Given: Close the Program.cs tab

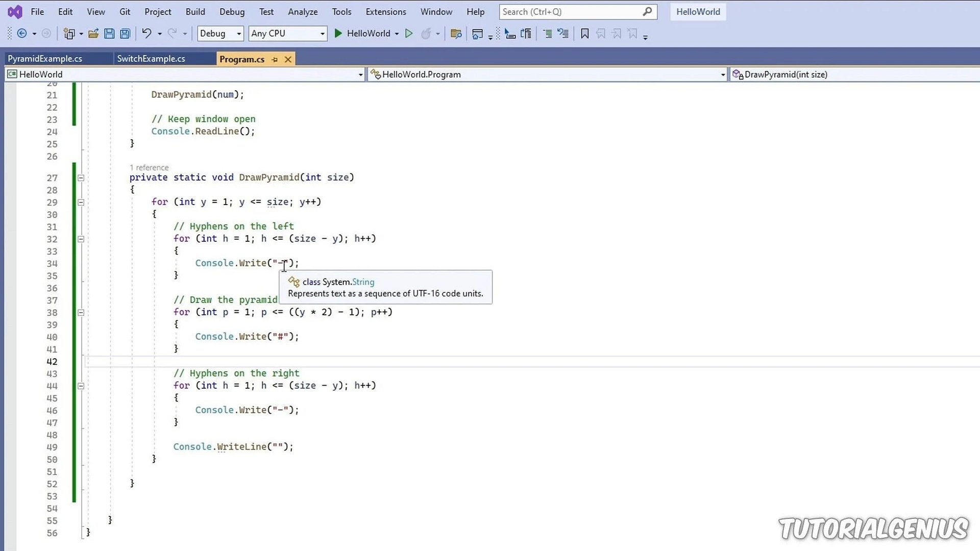Looking at the screenshot, I should (x=288, y=60).
